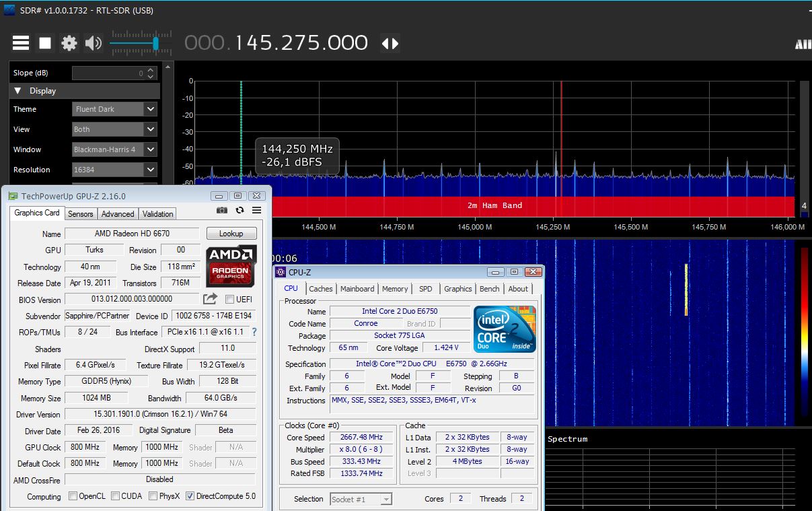
Task: Open the SDR# hamburger main menu
Action: [x=21, y=43]
